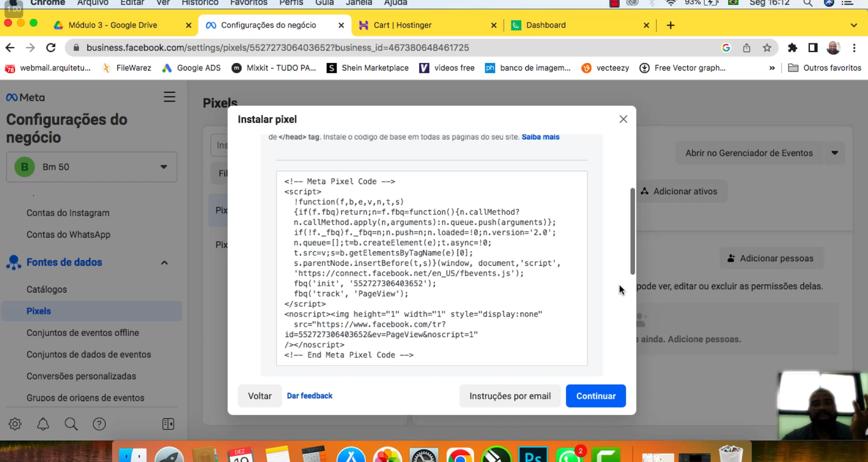This screenshot has height=462, width=868.
Task: Select Pixels in the sidebar
Action: [x=92, y=311]
